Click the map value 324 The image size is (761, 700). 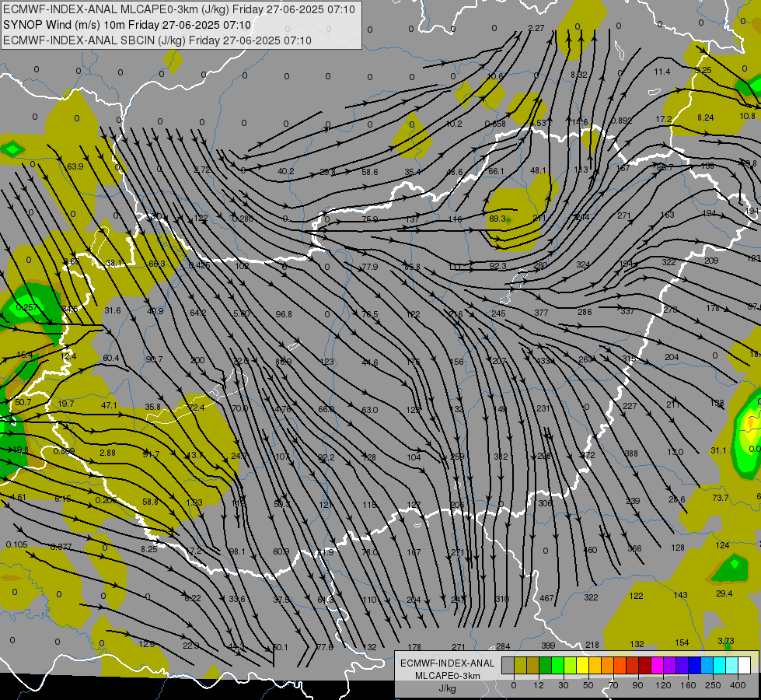(583, 264)
